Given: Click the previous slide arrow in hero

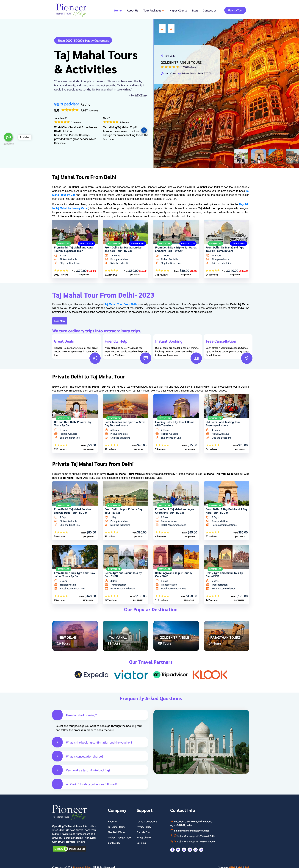Looking at the screenshot, I should point(162,29).
